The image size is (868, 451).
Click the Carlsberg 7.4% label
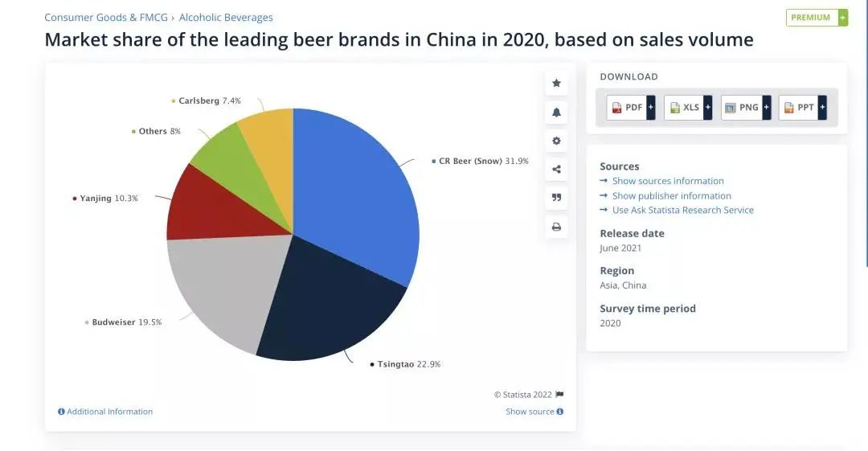206,100
